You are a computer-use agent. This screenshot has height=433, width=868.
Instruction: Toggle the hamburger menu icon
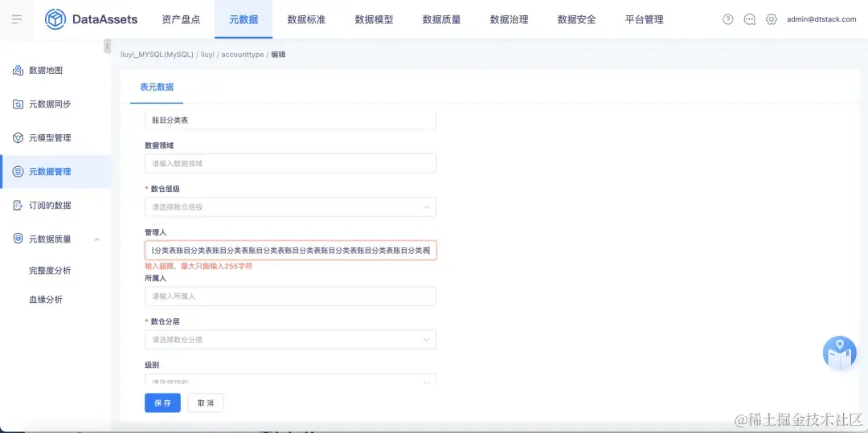coord(17,19)
